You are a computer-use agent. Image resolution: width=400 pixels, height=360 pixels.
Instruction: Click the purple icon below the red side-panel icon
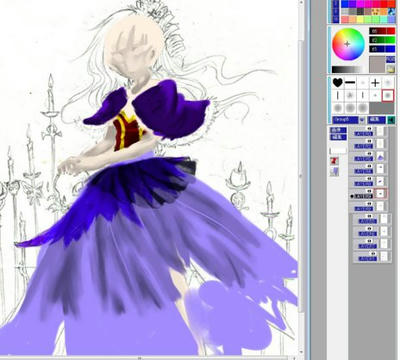(x=335, y=172)
